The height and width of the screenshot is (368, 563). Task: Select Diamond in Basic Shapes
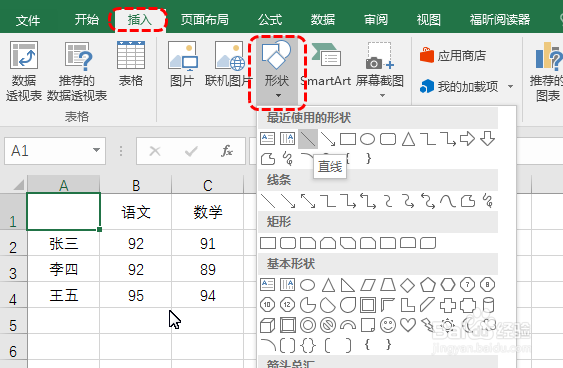tap(408, 285)
